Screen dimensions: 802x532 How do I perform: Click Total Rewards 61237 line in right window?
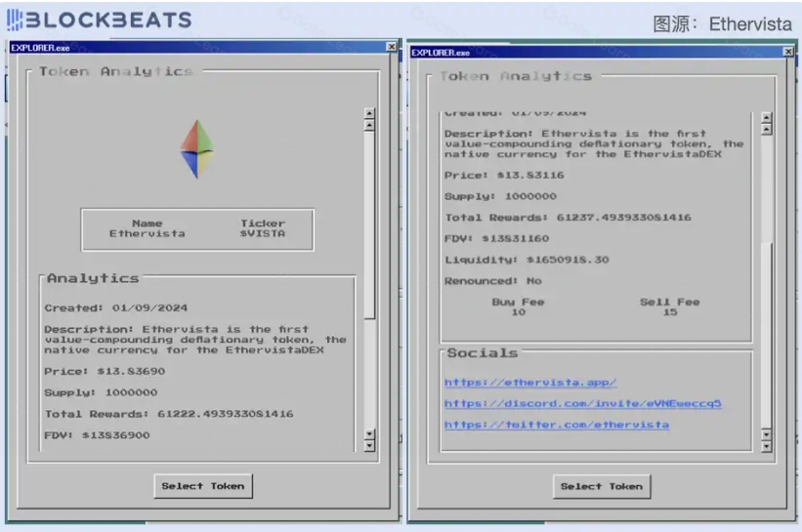[x=568, y=218]
